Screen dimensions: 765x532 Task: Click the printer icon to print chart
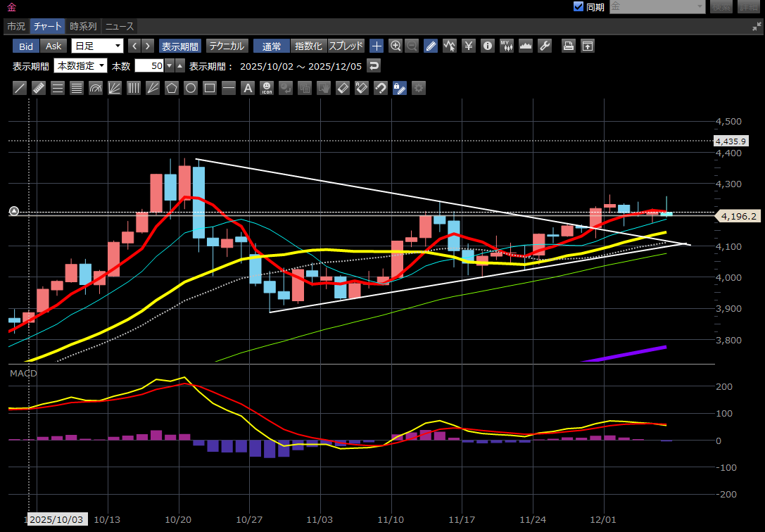(x=569, y=46)
